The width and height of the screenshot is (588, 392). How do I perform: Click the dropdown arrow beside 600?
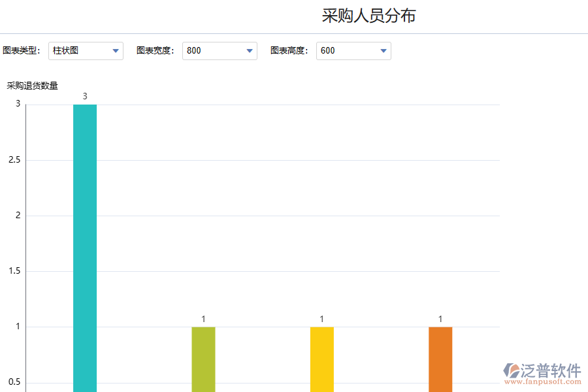[x=384, y=50]
